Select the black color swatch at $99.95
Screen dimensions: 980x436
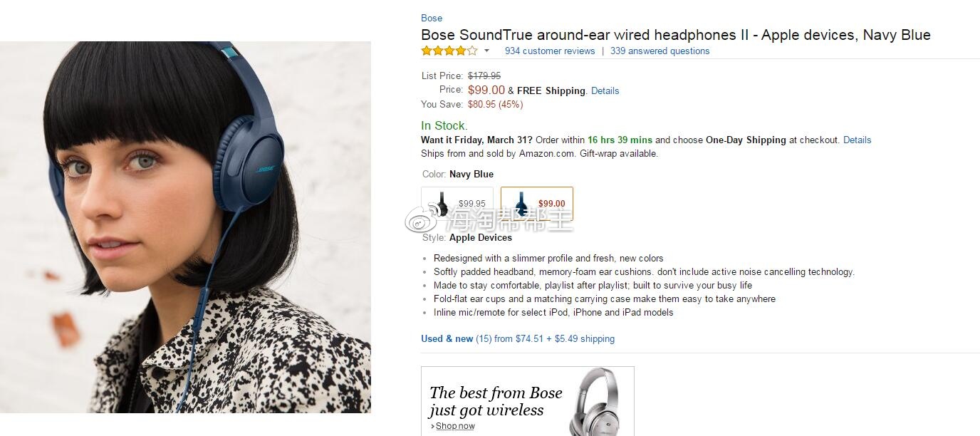tap(457, 204)
